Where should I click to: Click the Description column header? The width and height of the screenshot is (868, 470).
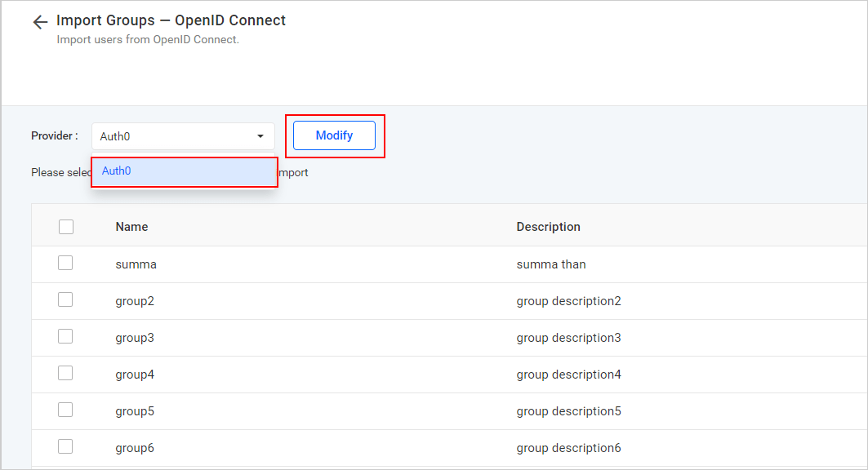(x=548, y=226)
